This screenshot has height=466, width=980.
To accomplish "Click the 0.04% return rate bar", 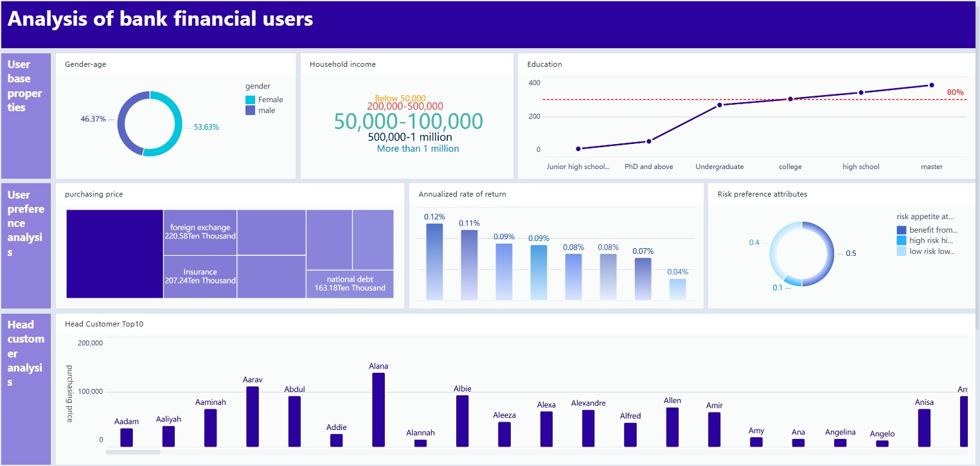I will 677,289.
